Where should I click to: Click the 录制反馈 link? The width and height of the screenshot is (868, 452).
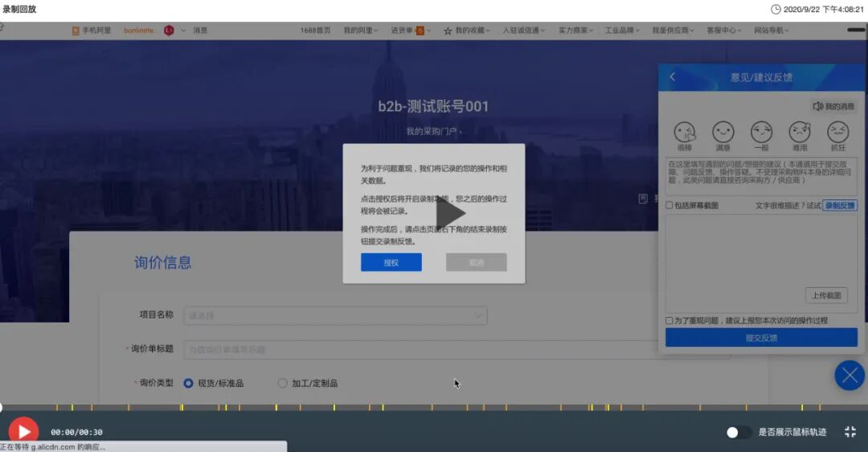[840, 206]
